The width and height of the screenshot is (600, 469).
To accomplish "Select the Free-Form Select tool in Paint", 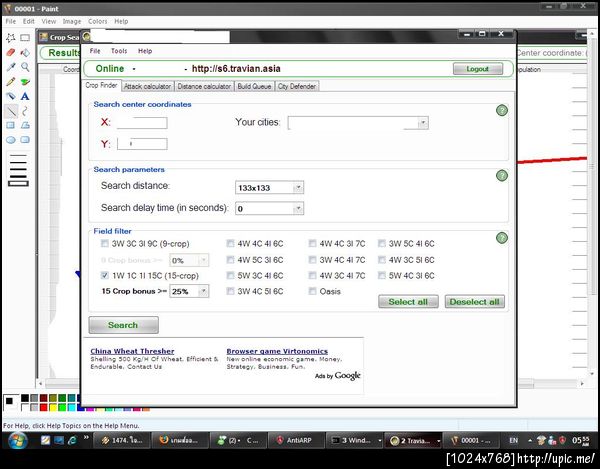I will 11,37.
